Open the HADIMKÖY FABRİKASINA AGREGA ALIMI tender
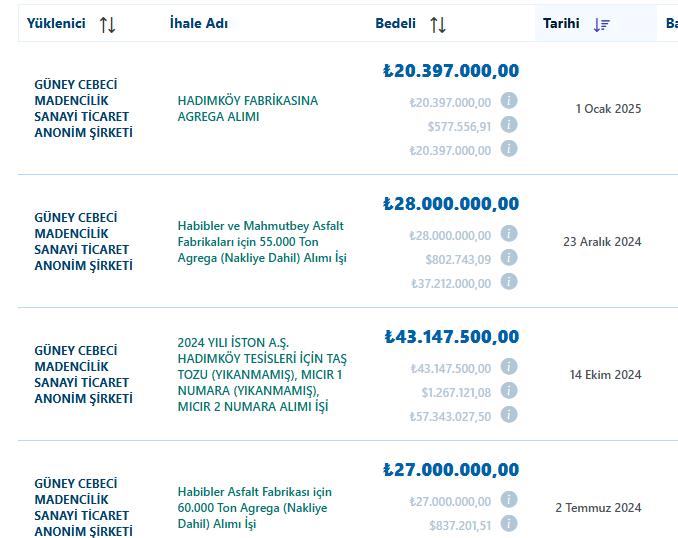The height and width of the screenshot is (538, 678). click(248, 109)
